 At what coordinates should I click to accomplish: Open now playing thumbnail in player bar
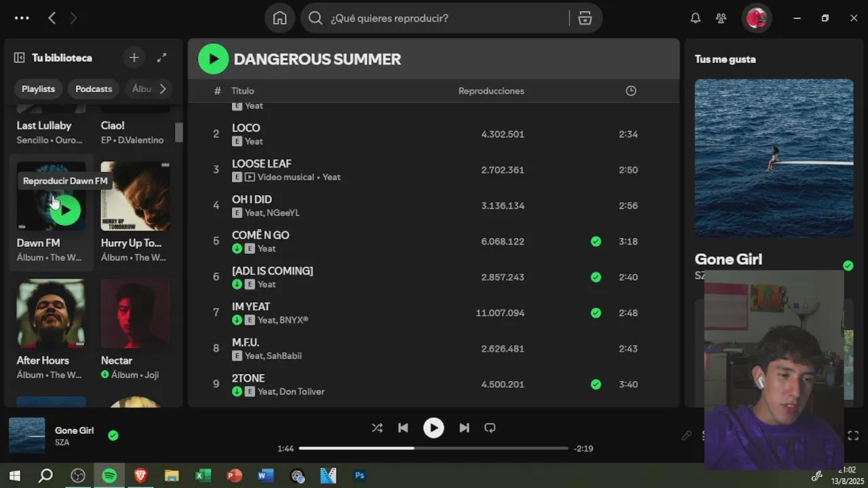[27, 435]
